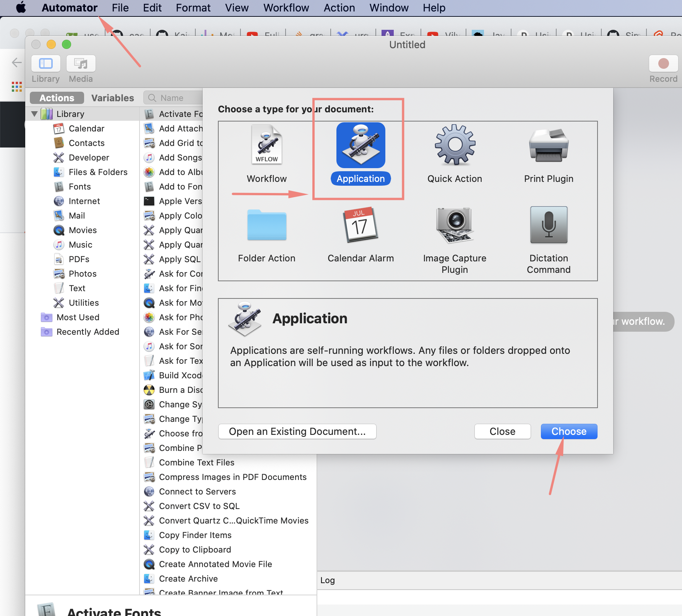Select PDFs category in Library
The image size is (682, 616).
[x=79, y=259]
